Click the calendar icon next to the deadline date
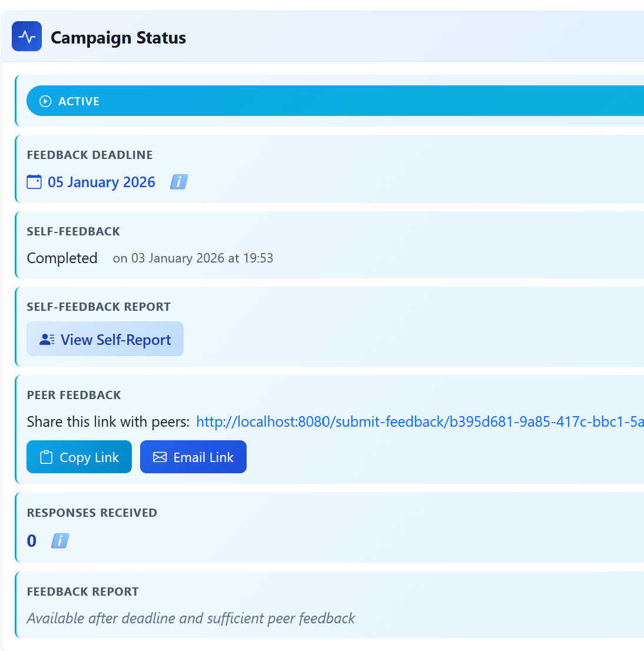Viewport: 644px width, 651px height. tap(34, 182)
